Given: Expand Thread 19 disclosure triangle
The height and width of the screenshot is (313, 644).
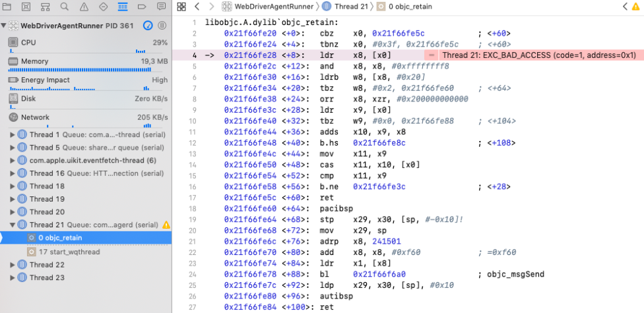Looking at the screenshot, I should (13, 199).
